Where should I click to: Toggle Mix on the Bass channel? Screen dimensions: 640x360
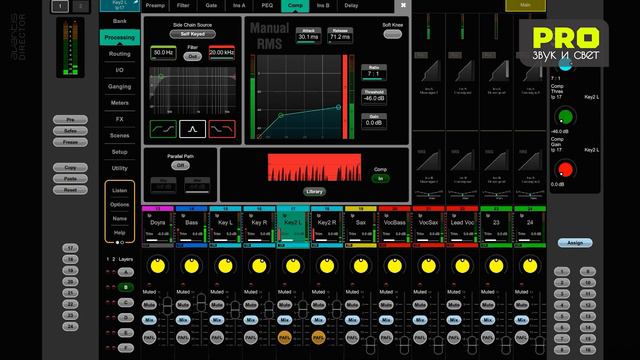click(x=183, y=320)
